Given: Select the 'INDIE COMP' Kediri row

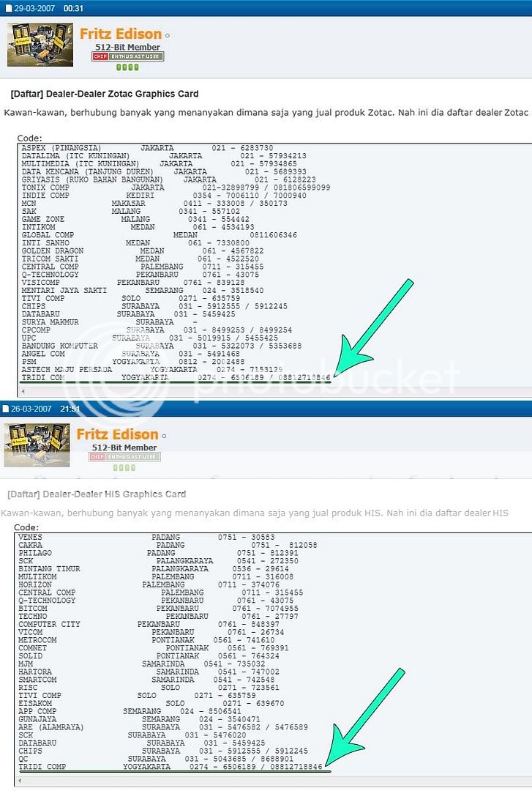Looking at the screenshot, I should (164, 196).
